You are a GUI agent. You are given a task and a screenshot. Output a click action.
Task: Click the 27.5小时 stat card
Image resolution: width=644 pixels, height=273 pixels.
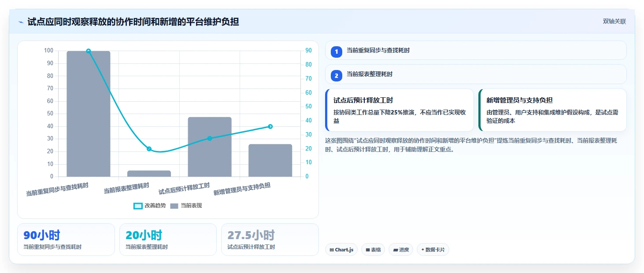tap(270, 240)
